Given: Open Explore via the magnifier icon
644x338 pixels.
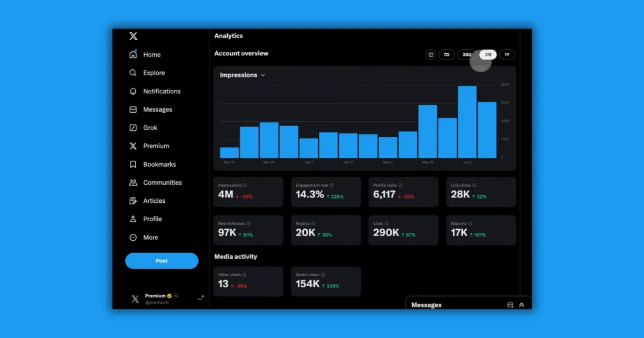Looking at the screenshot, I should (133, 73).
